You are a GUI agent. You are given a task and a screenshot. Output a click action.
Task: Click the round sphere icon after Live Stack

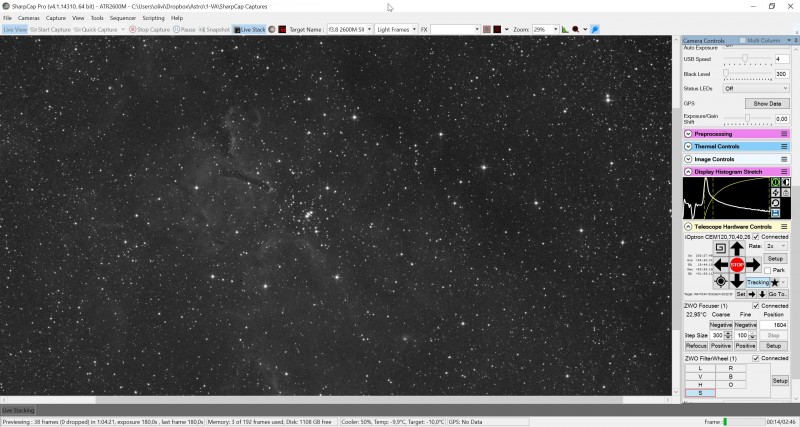tap(272, 30)
